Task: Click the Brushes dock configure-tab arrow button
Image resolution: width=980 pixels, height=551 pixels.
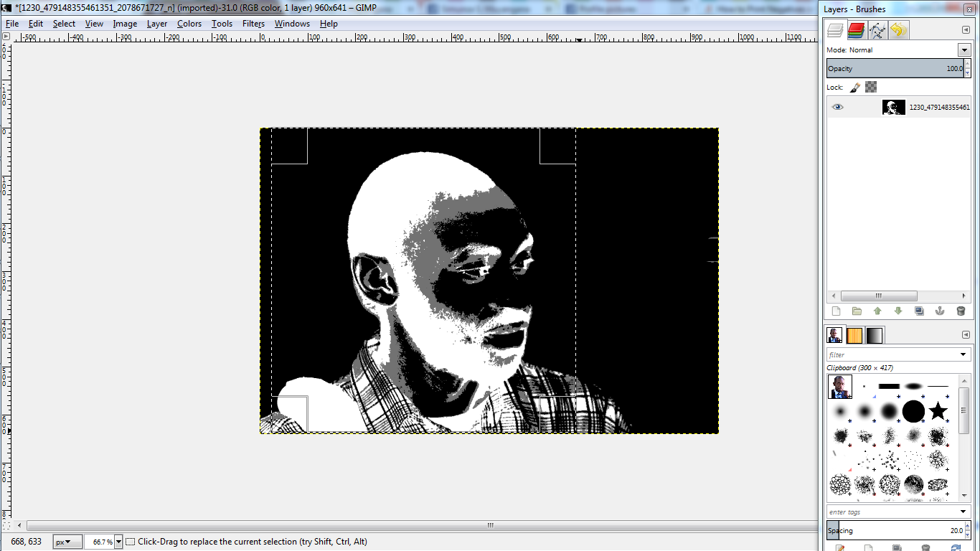Action: pos(966,335)
